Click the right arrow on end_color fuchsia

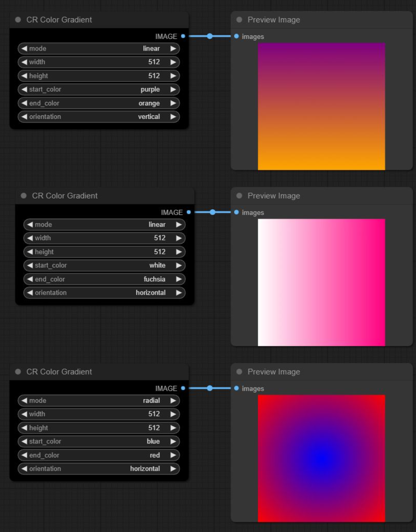tap(179, 279)
